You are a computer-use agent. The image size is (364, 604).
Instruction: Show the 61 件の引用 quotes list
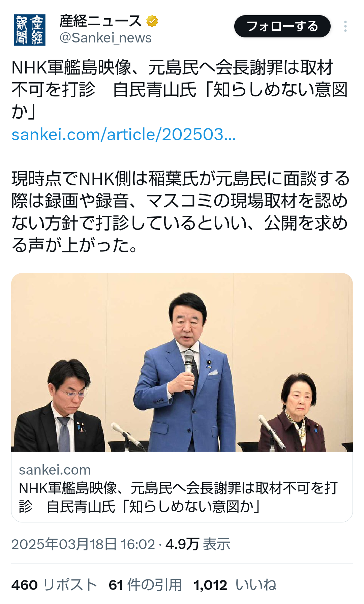pos(145,585)
